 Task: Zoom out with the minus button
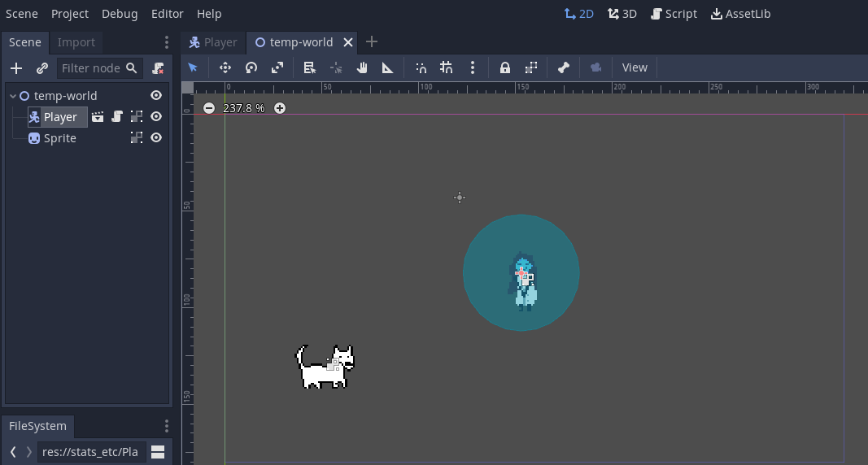pyautogui.click(x=209, y=108)
